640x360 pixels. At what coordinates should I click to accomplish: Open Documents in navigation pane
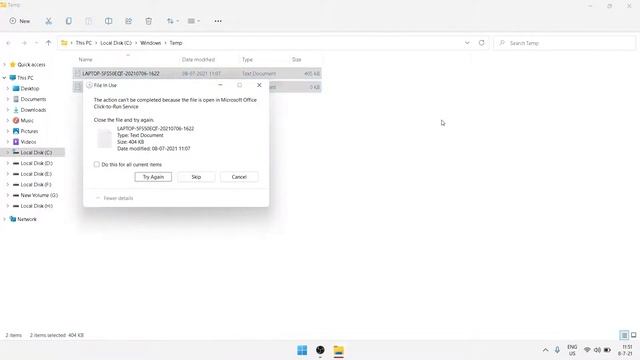pos(33,99)
